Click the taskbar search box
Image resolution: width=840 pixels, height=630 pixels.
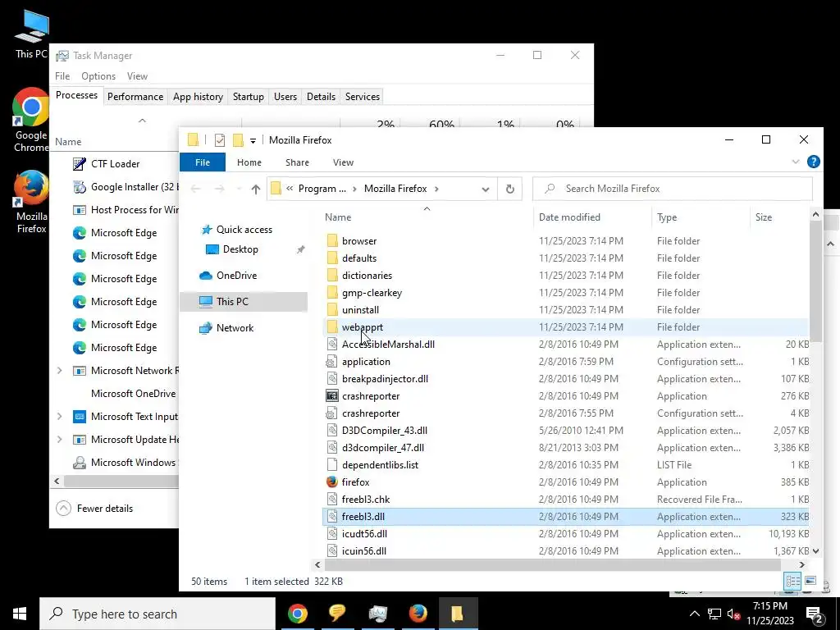tap(157, 614)
